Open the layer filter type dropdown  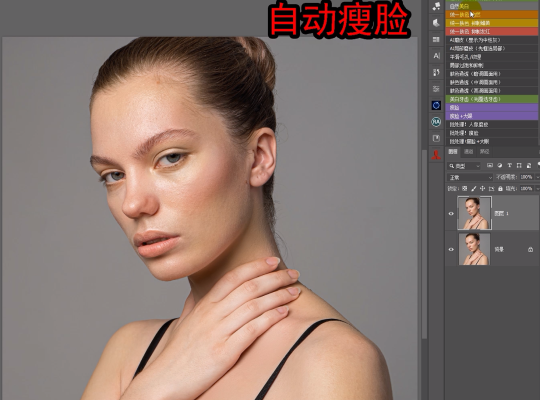[464, 166]
